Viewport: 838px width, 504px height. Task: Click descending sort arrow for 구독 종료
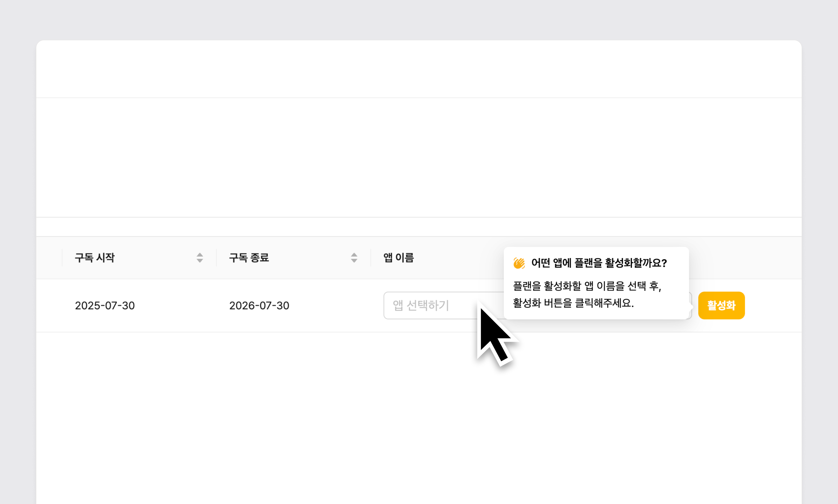354,261
